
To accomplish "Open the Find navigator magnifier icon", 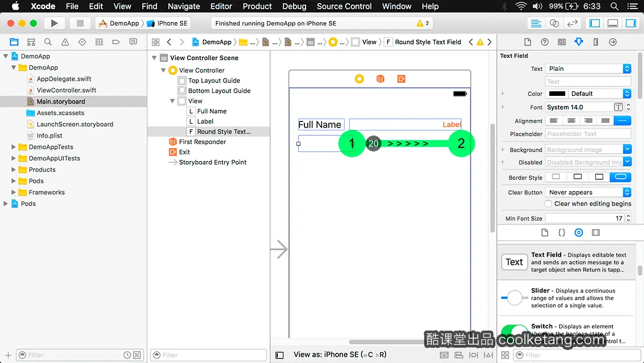I will click(48, 42).
